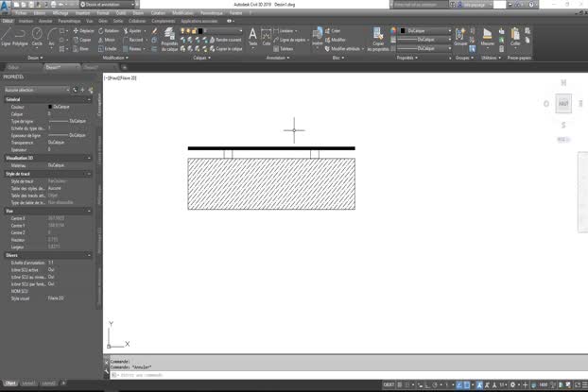This screenshot has height=392, width=588.
Task: Click Copier les propriétés tool
Action: 378,40
